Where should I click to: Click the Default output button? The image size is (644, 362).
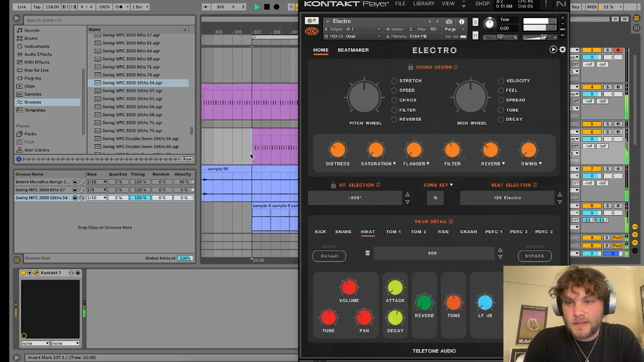coord(330,256)
